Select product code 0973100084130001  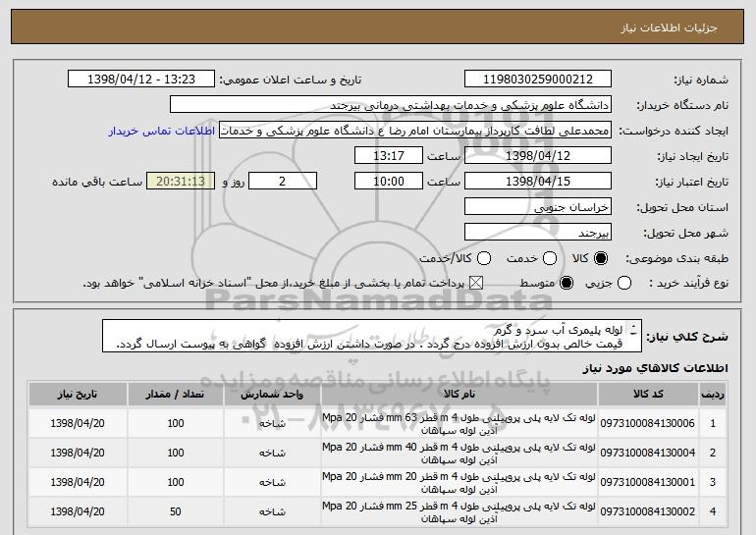point(648,482)
